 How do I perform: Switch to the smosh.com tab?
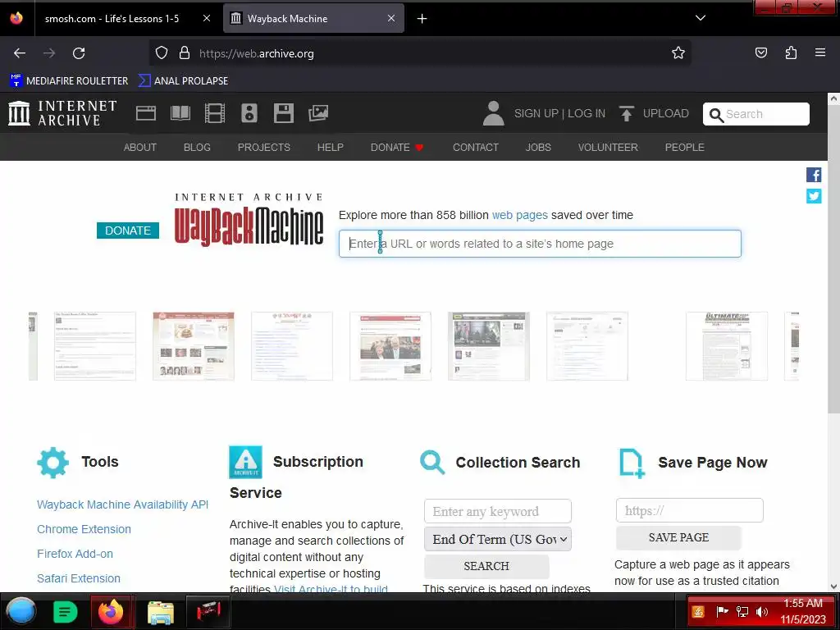point(112,18)
